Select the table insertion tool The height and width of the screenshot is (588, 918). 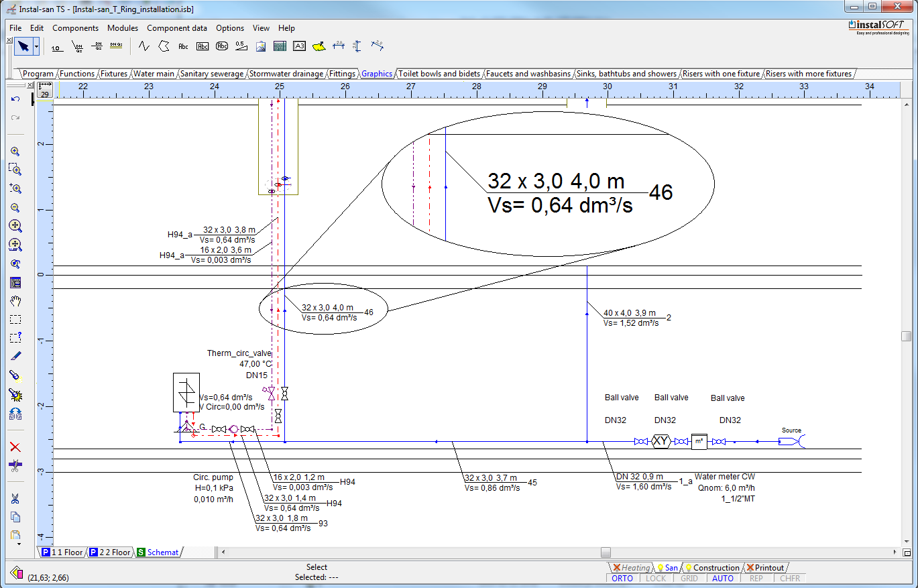point(280,46)
